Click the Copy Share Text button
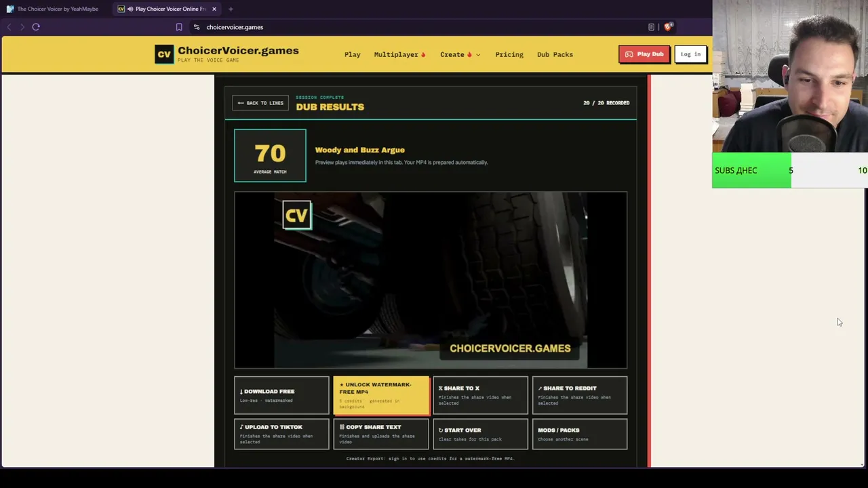The width and height of the screenshot is (868, 488). [x=381, y=434]
